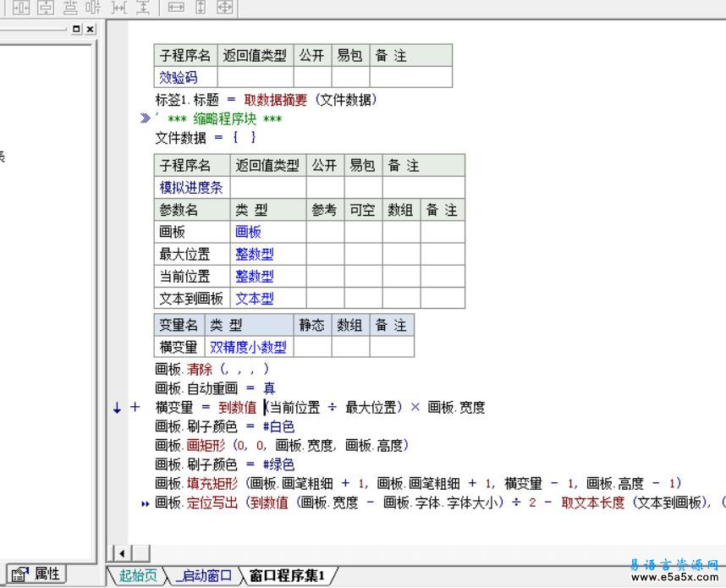The image size is (726, 588).
Task: Click the 返回值类型 header of 效验码 table
Action: pos(255,56)
